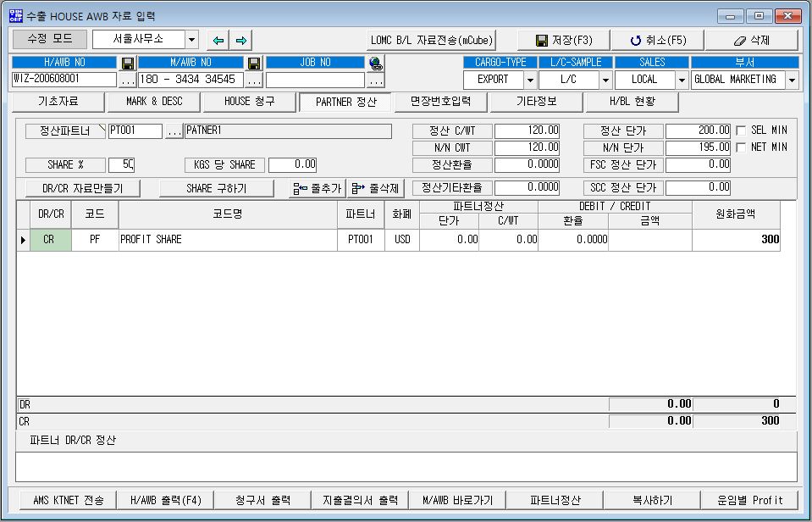Click globe link icon beside JOB NO

click(376, 64)
